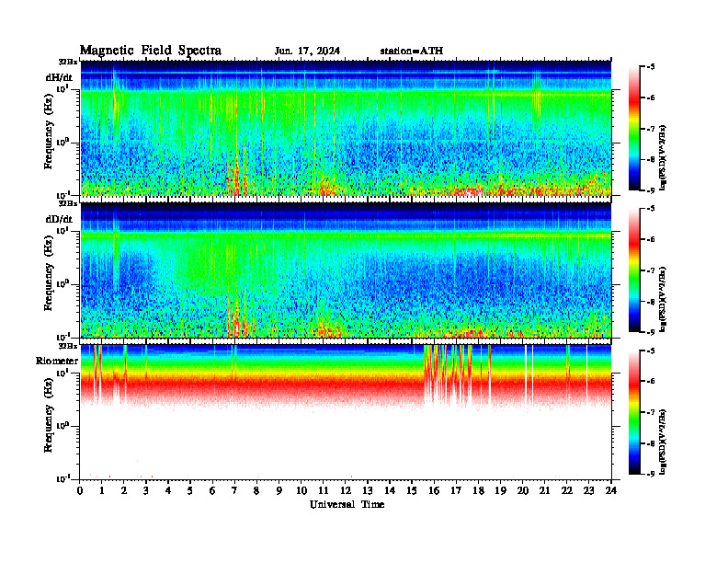The height and width of the screenshot is (563, 728).
Task: Click the Riometer spectrogram plot
Action: point(346,412)
